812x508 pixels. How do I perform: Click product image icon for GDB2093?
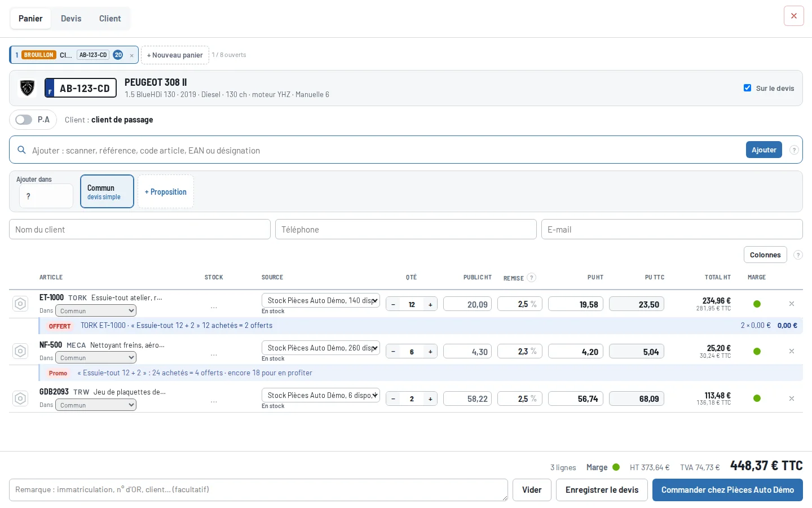(20, 398)
